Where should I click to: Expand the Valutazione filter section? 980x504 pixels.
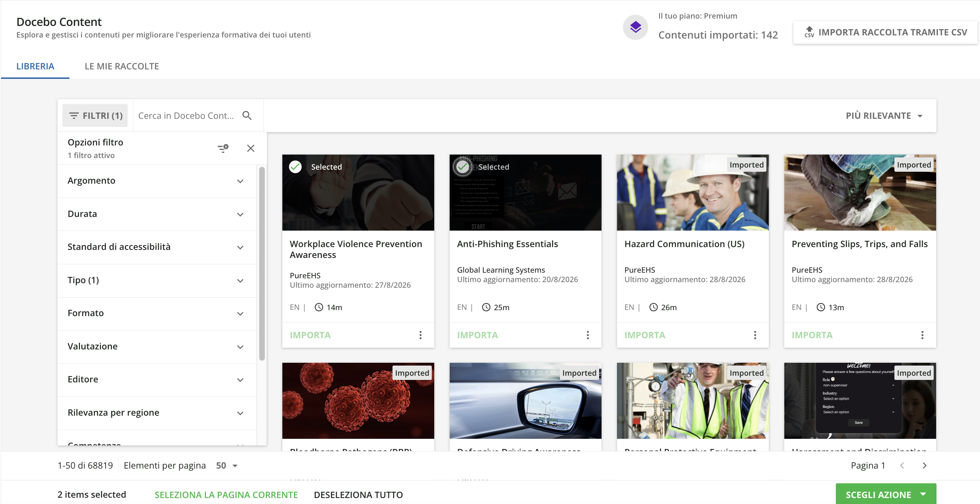pos(157,347)
